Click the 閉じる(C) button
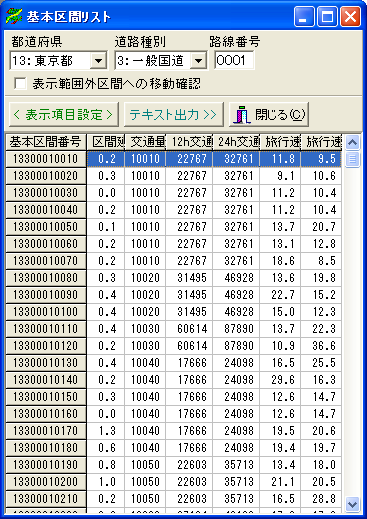 pyautogui.click(x=269, y=115)
